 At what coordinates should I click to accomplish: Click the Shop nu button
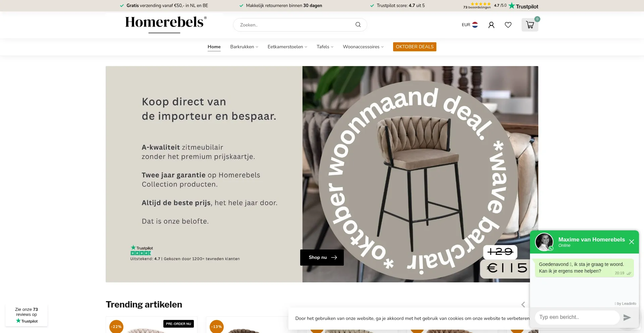(322, 258)
